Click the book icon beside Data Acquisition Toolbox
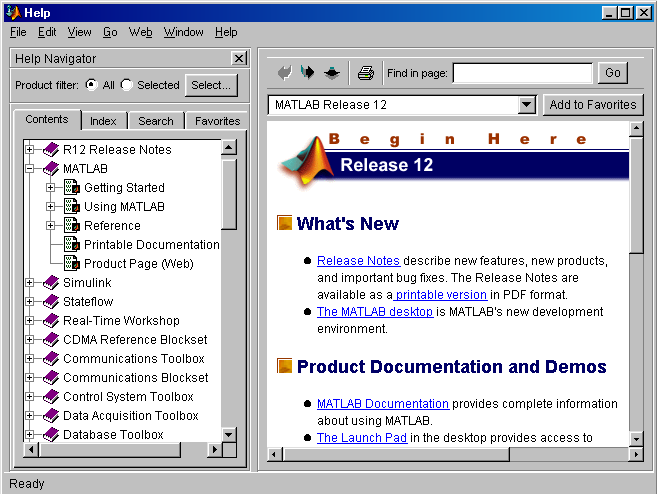 [x=51, y=416]
